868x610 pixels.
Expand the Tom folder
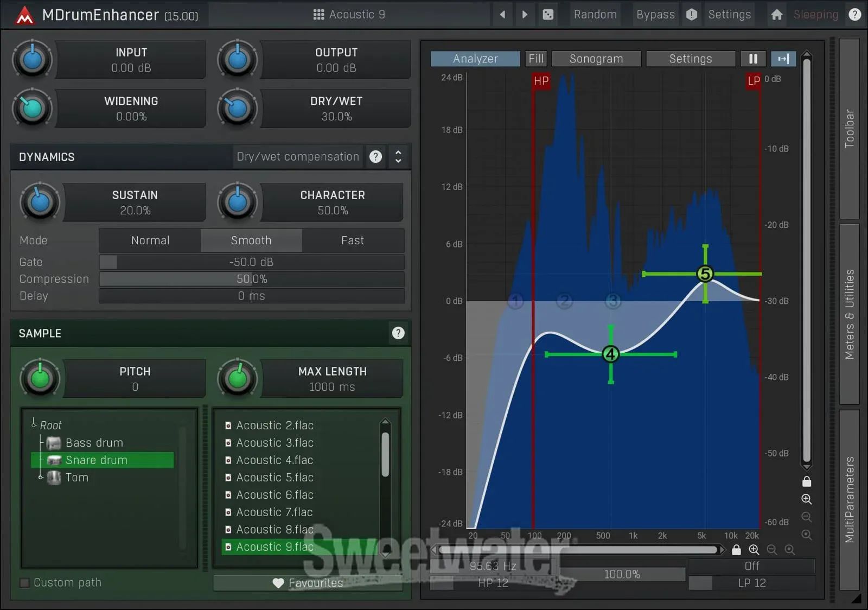40,478
